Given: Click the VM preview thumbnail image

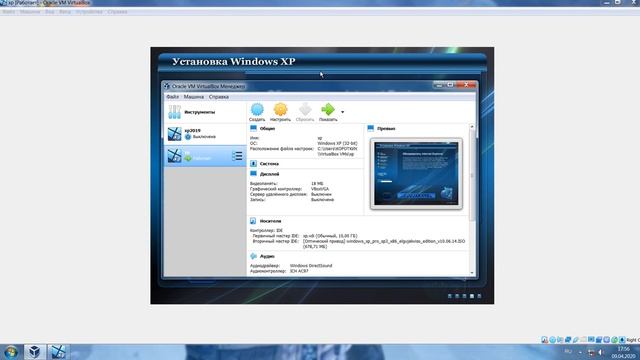Looking at the screenshot, I should tap(416, 174).
